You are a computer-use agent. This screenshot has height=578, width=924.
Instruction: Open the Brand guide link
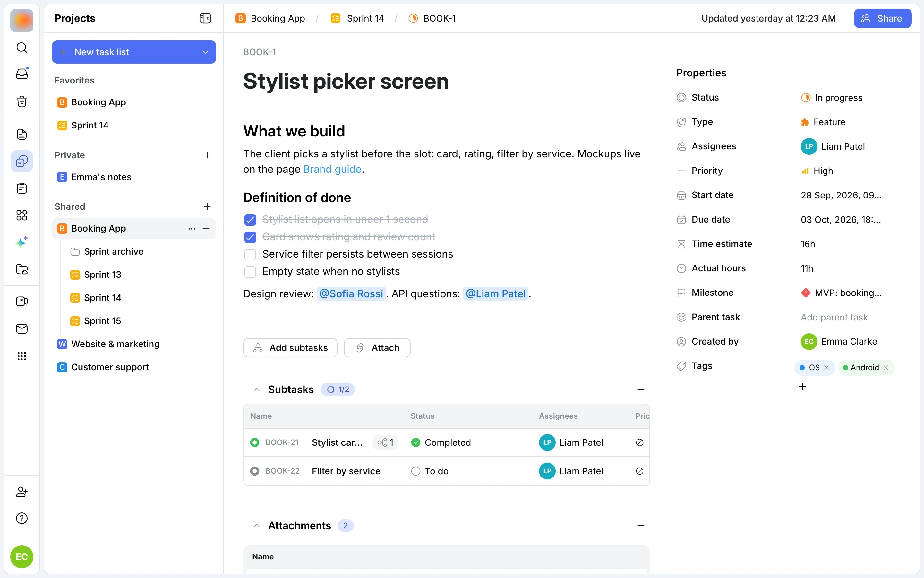coord(332,169)
